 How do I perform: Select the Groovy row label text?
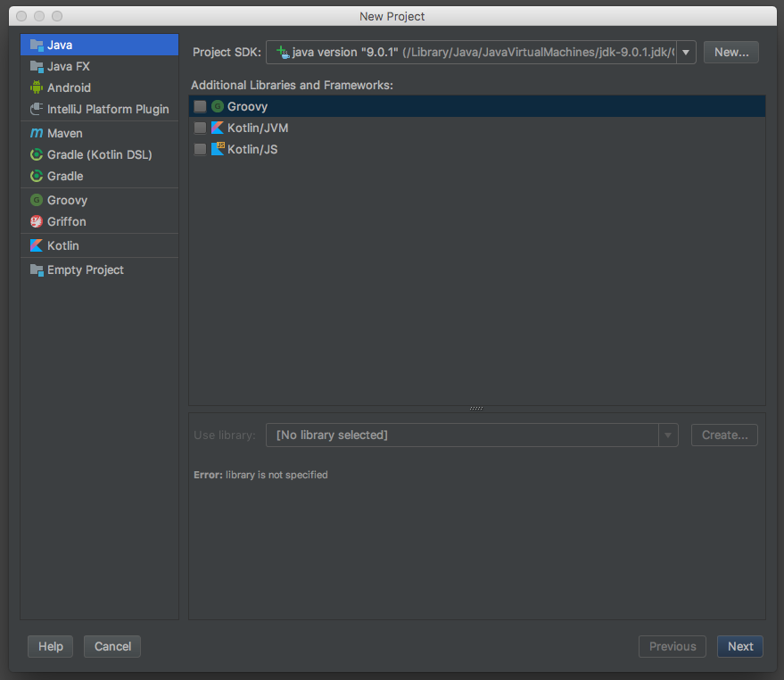point(247,106)
